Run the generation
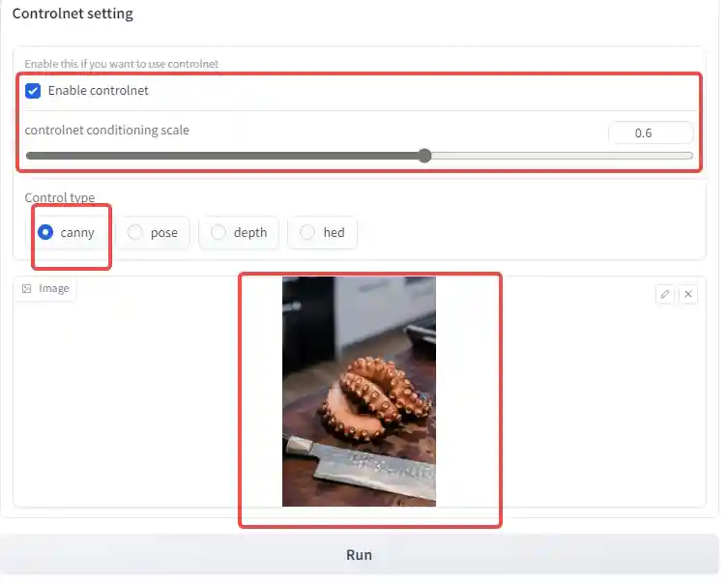The image size is (728, 584). (x=360, y=555)
